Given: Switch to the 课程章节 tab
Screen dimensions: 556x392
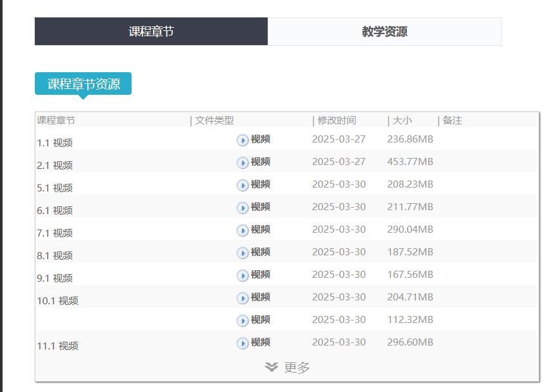Looking at the screenshot, I should [x=151, y=32].
